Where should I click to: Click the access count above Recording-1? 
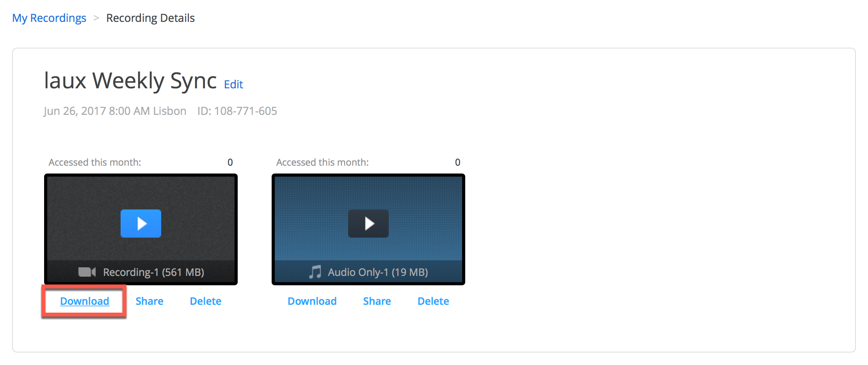[230, 162]
